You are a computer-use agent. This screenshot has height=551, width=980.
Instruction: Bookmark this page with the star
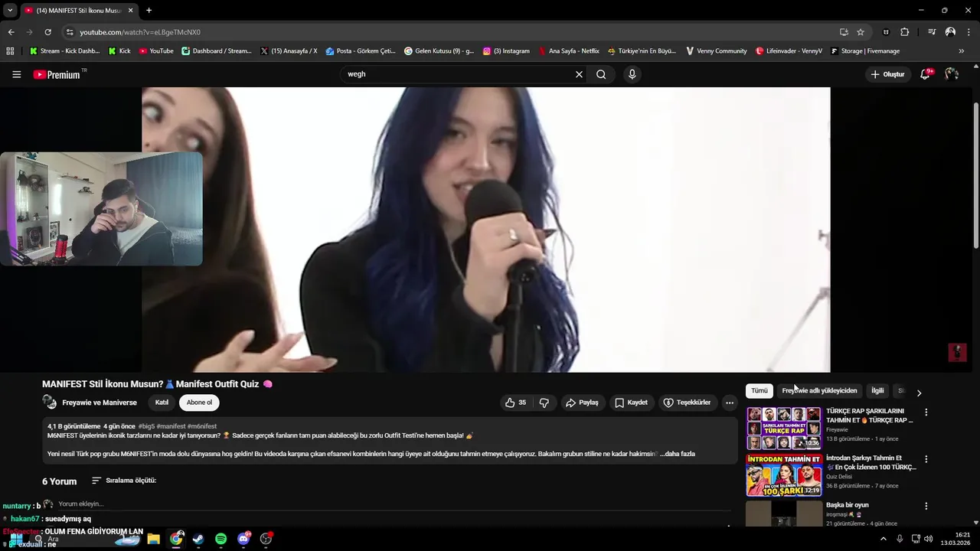point(861,32)
